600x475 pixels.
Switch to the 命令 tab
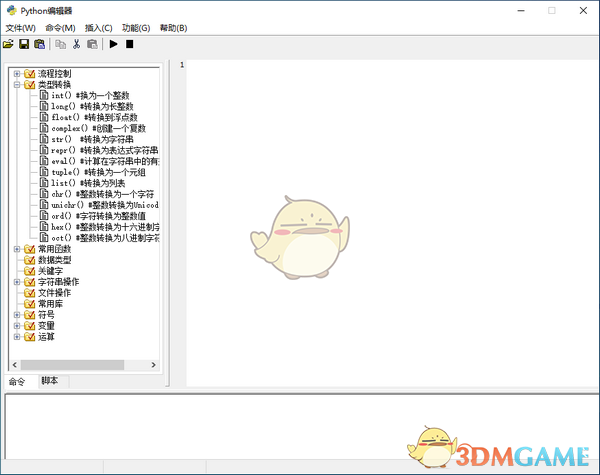17,382
